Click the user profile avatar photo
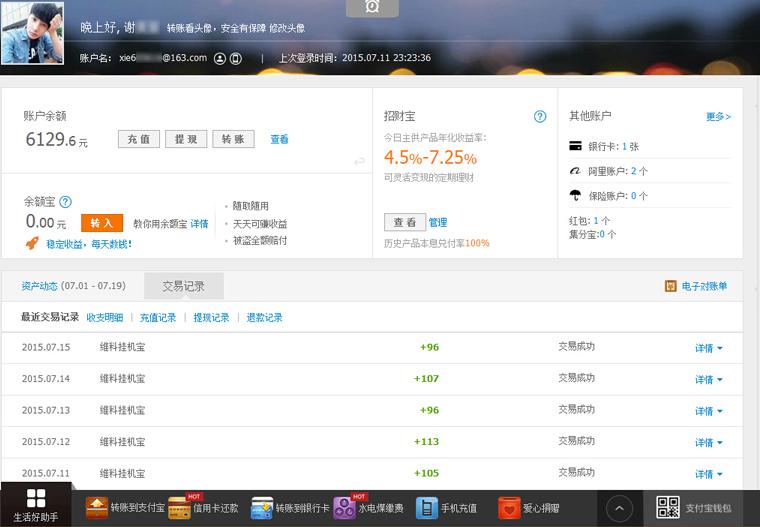 click(32, 33)
